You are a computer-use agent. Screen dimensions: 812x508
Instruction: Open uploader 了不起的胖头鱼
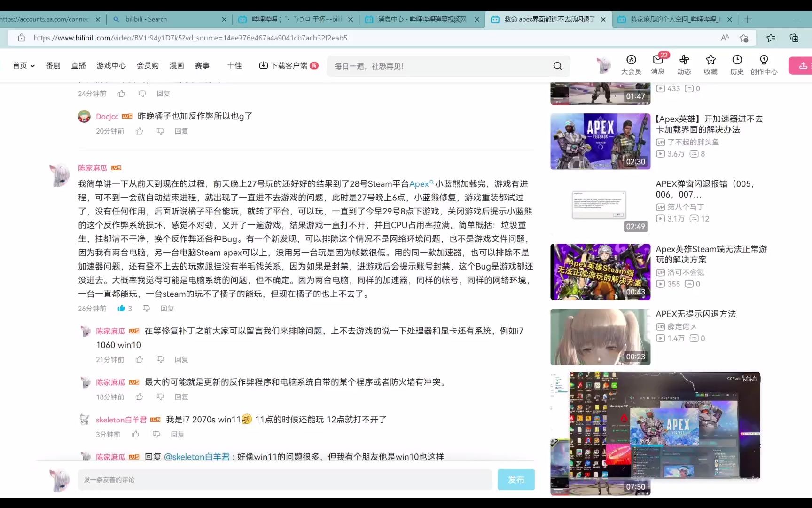[693, 142]
